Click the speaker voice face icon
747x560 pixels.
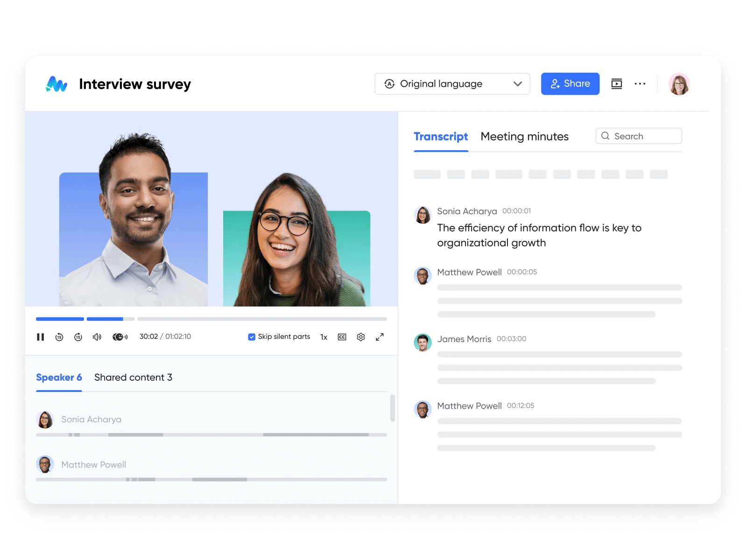click(x=120, y=337)
